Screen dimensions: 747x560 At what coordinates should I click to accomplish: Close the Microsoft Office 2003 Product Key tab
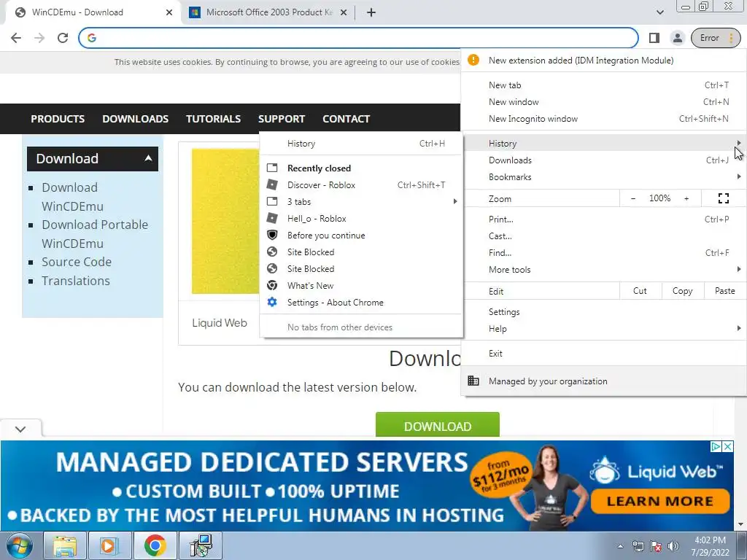[x=344, y=12]
